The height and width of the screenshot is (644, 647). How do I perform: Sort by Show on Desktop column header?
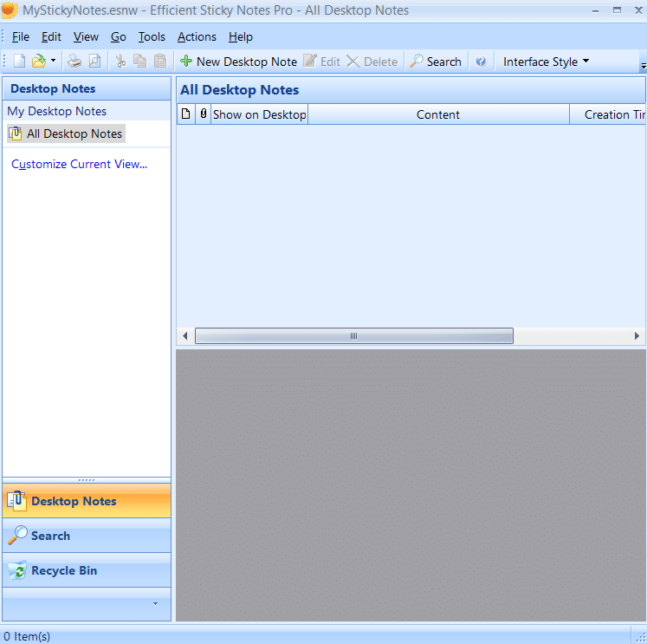coord(259,114)
